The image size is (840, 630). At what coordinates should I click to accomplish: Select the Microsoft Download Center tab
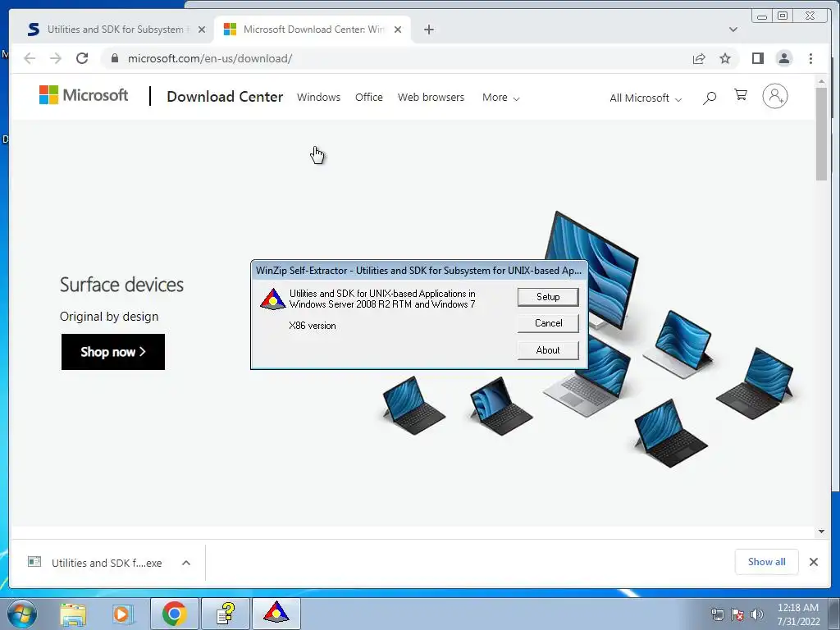point(313,30)
